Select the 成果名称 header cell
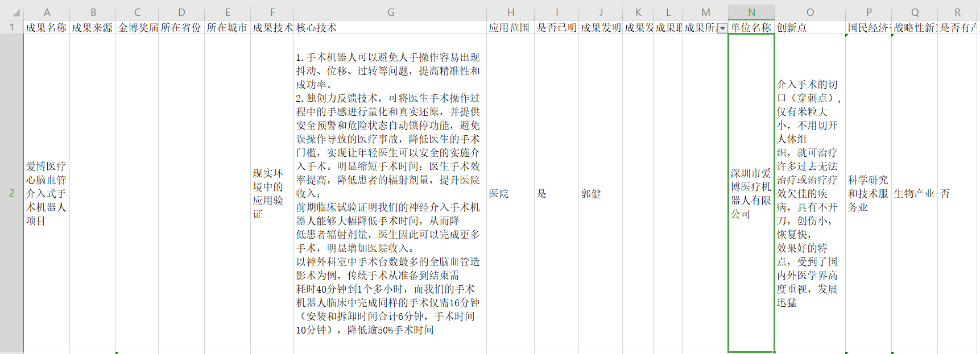This screenshot has height=354, width=980. tap(47, 27)
